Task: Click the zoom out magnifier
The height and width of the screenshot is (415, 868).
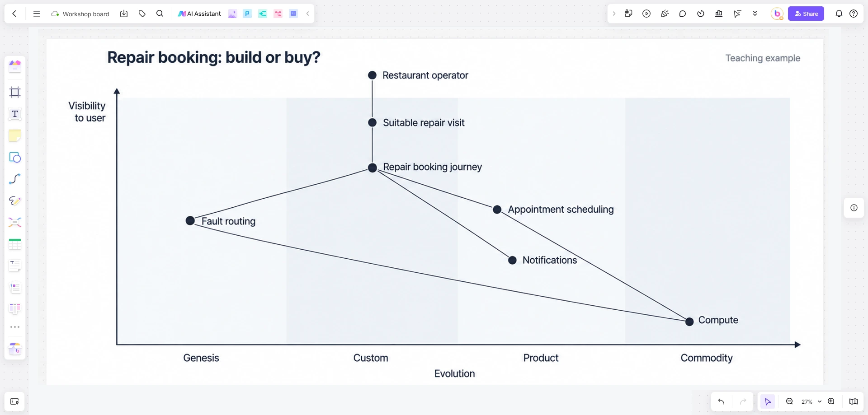Action: coord(789,401)
